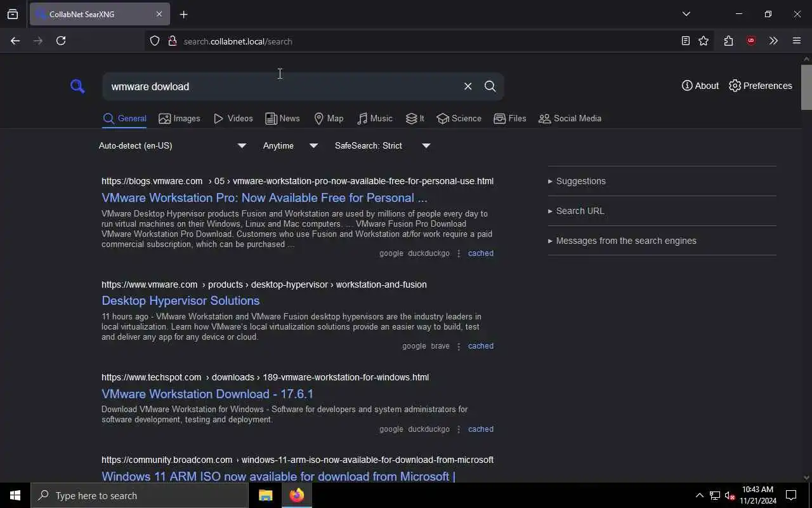Click Firefox icon in taskbar
The width and height of the screenshot is (812, 508).
(297, 495)
